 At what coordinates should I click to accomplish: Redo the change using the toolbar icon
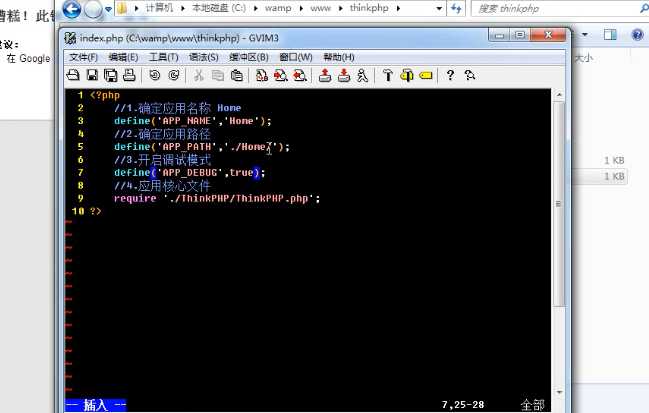[x=174, y=75]
